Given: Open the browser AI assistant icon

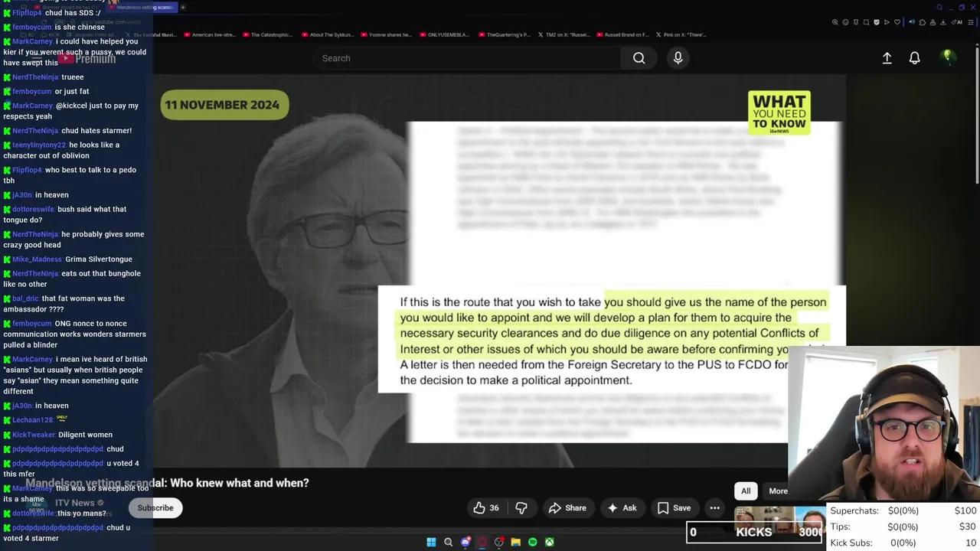Looking at the screenshot, I should coord(957,22).
